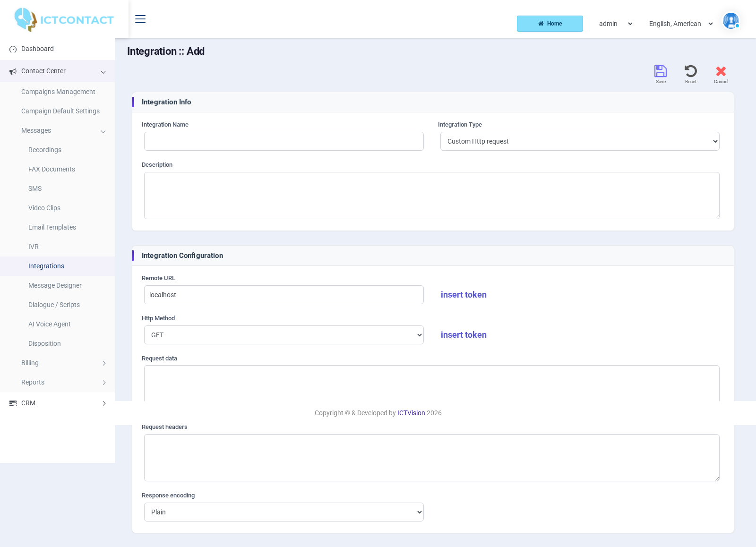756x547 pixels.
Task: Click insert token beside Remote URL
Action: point(464,295)
